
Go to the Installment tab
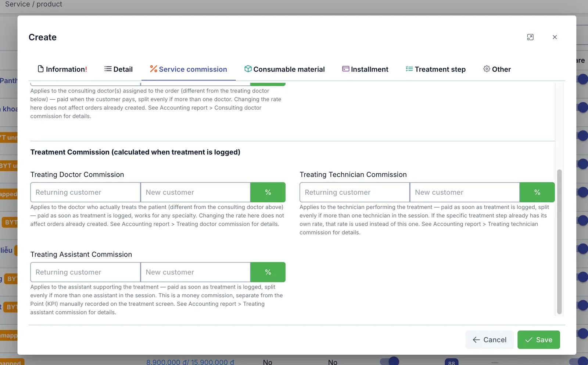tap(365, 69)
